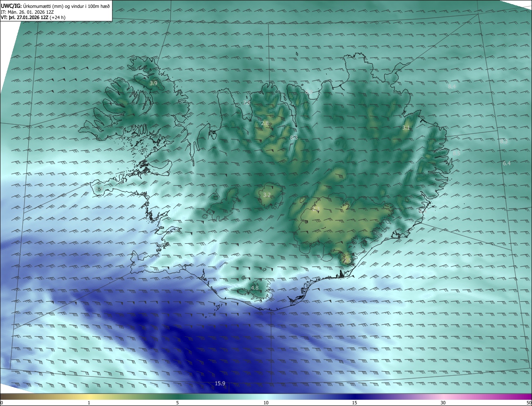Click the '10' label on the color scale
Viewport: 532px width, 406px height.
266,403
